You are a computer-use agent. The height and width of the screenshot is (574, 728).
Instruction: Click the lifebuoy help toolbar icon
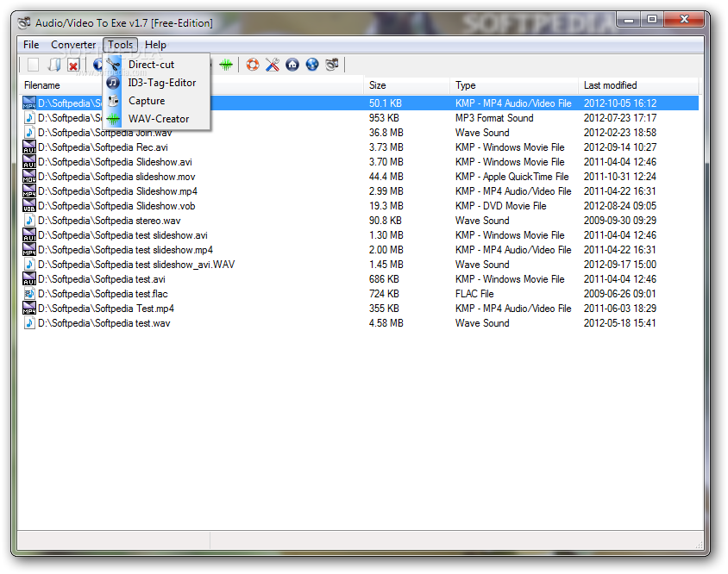pos(253,65)
